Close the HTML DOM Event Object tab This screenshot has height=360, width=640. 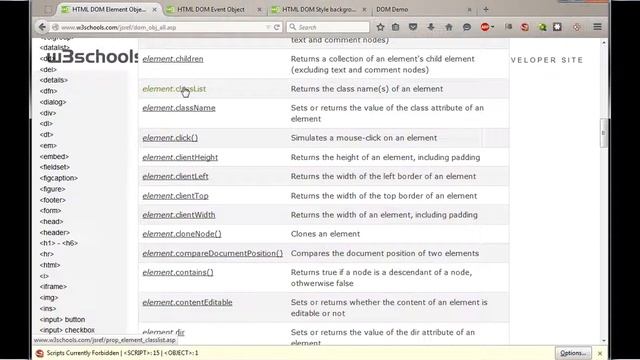[x=259, y=9]
